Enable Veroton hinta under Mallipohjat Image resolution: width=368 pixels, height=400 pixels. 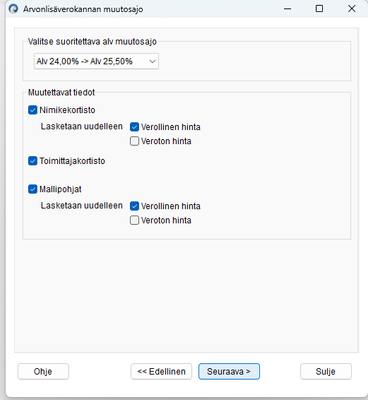(x=134, y=220)
